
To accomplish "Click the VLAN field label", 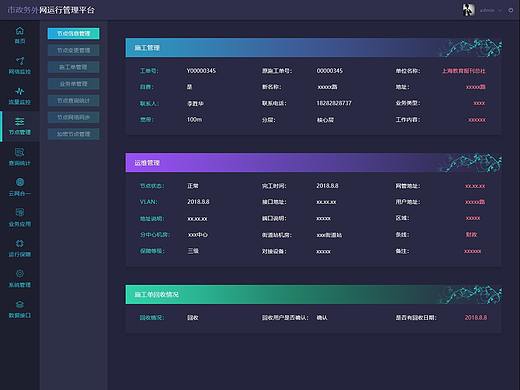I will click(x=148, y=202).
